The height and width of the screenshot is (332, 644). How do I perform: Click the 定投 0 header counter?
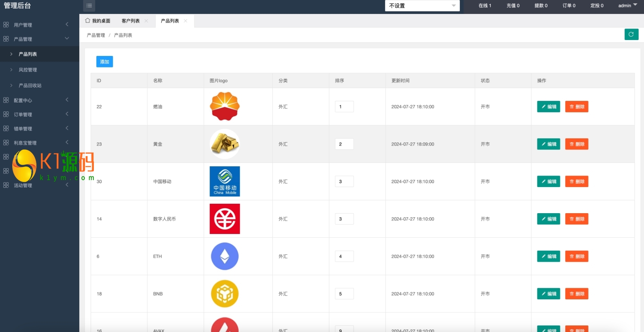[x=597, y=6]
